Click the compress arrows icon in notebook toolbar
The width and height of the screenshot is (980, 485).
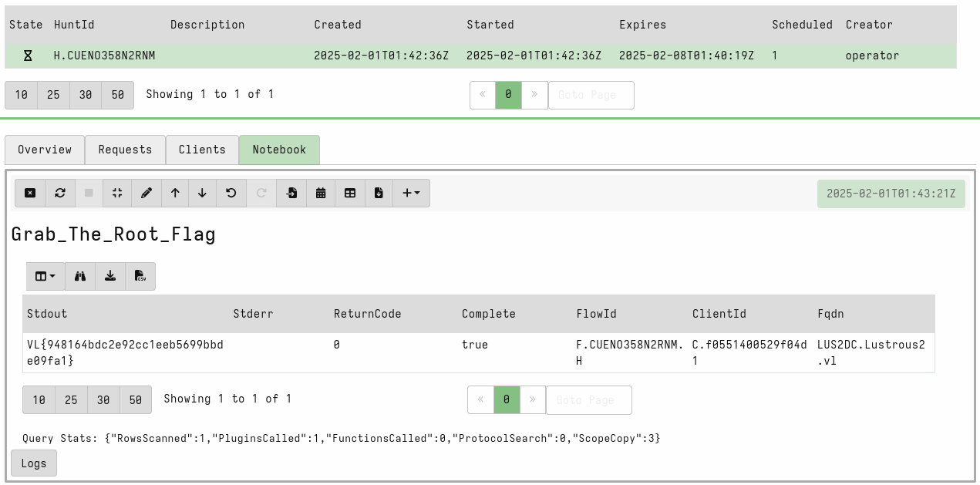(x=117, y=194)
